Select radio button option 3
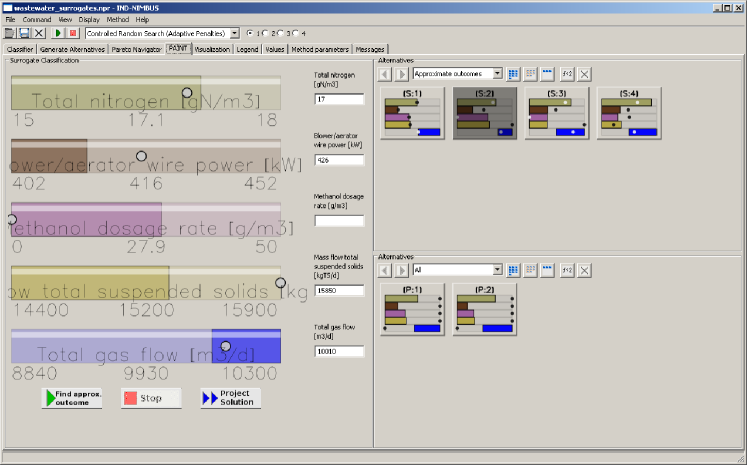 click(279, 33)
